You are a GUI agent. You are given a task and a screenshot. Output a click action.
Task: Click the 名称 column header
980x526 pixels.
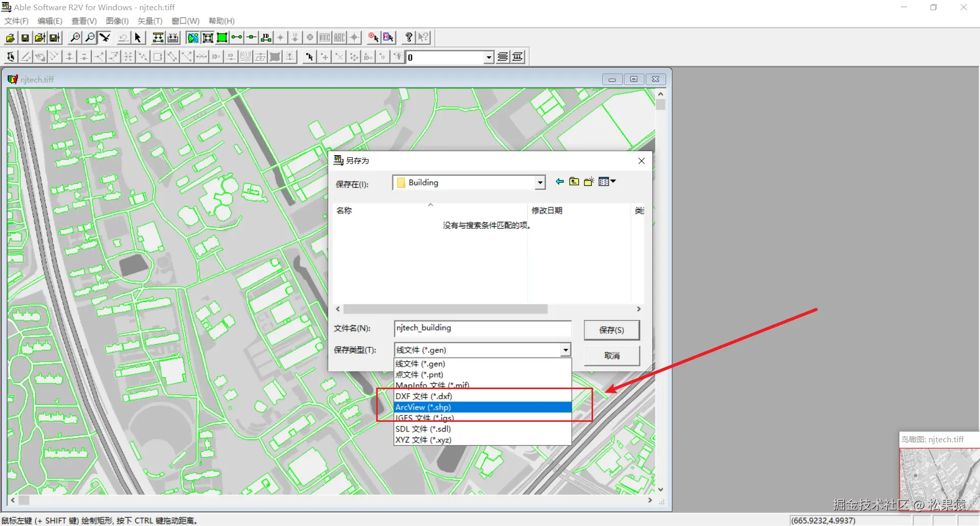coord(430,210)
